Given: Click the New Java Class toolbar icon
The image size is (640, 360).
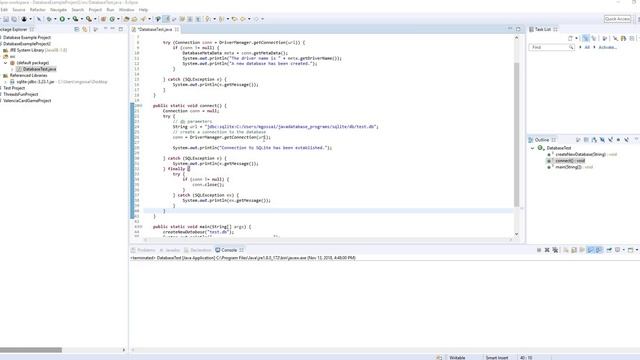Looking at the screenshot, I should [112, 19].
